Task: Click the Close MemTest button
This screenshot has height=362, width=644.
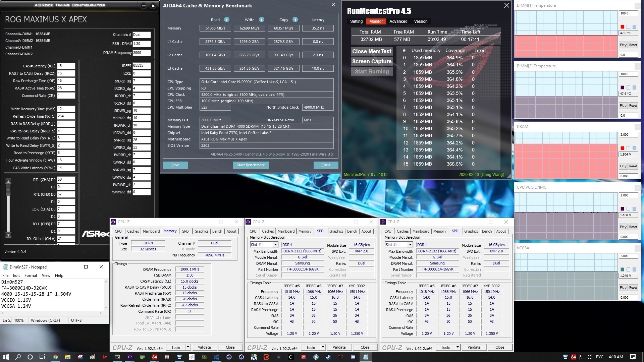Action: tap(372, 51)
